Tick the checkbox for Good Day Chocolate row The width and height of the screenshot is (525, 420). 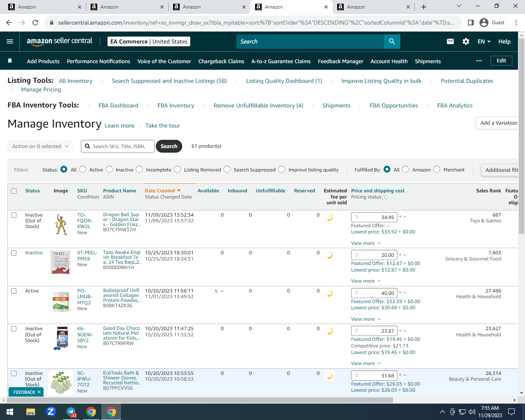14,329
